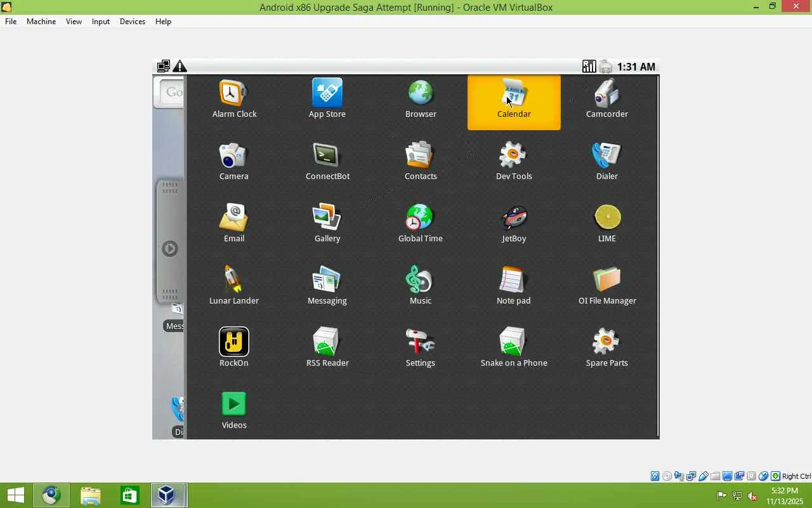Open the Input menu
The width and height of the screenshot is (812, 508).
click(x=101, y=22)
